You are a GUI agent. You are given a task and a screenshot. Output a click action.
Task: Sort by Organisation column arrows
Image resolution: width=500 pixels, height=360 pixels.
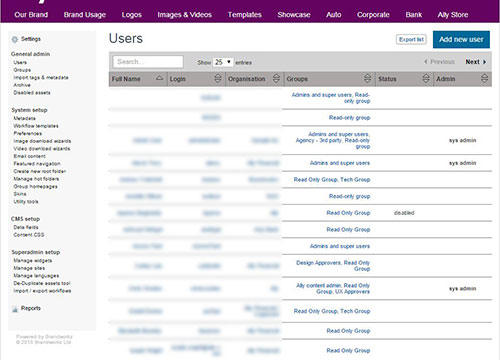(x=276, y=79)
